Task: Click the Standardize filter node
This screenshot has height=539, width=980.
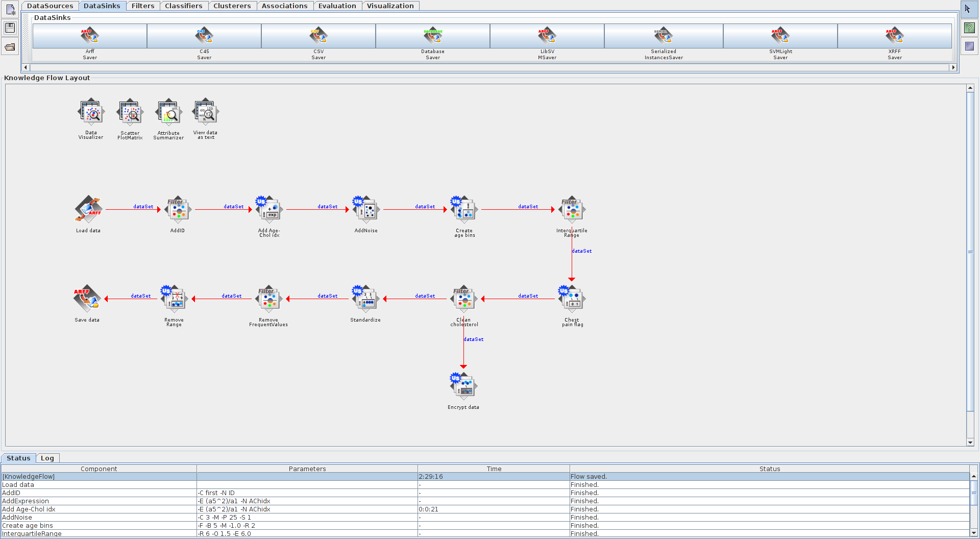Action: pyautogui.click(x=365, y=299)
